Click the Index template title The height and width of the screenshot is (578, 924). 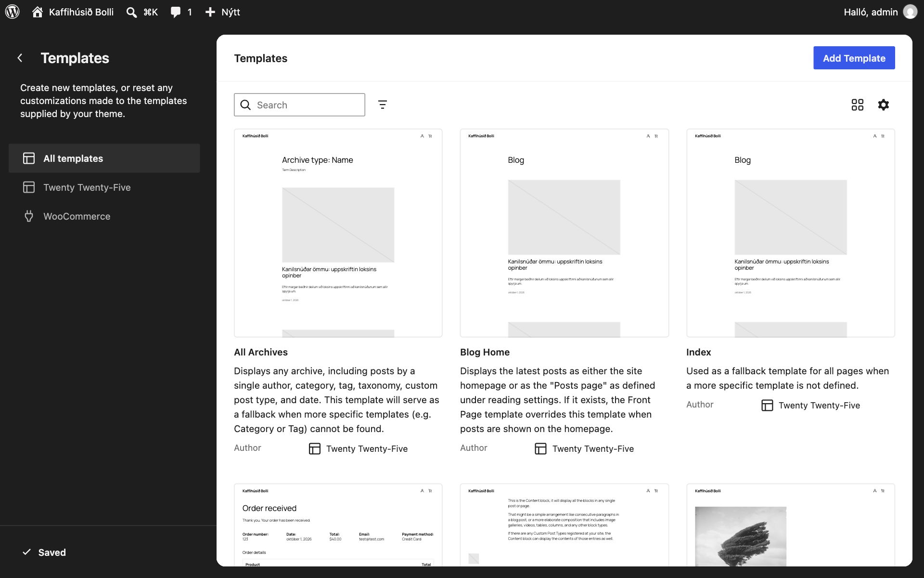pyautogui.click(x=698, y=352)
